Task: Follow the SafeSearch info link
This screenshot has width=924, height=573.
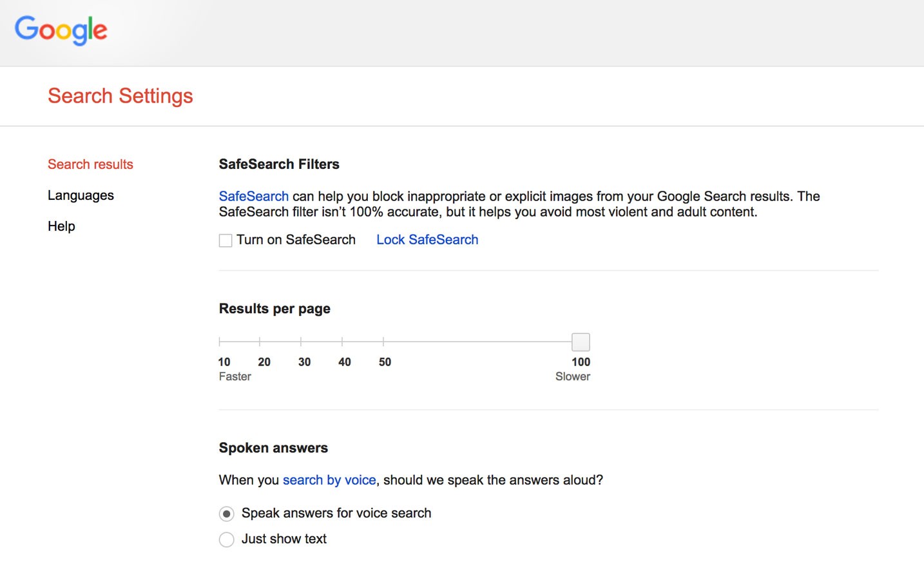Action: (253, 197)
